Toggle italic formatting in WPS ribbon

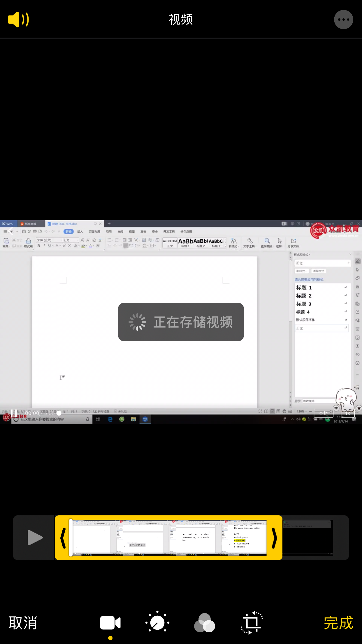44,246
